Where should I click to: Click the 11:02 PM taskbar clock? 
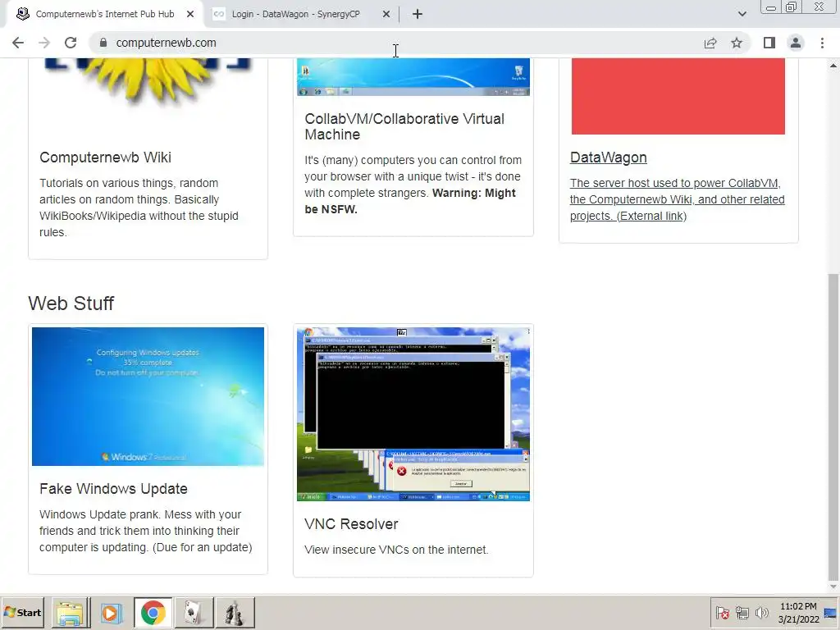click(798, 613)
